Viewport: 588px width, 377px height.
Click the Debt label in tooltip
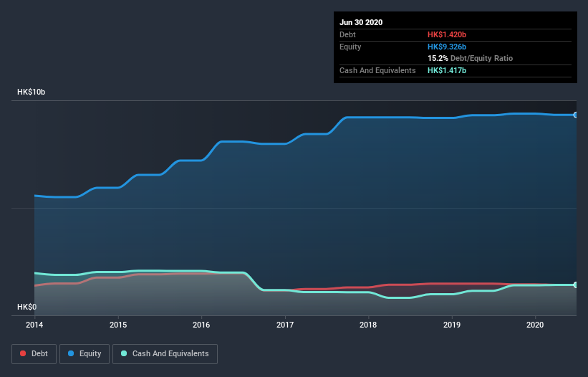(x=347, y=34)
